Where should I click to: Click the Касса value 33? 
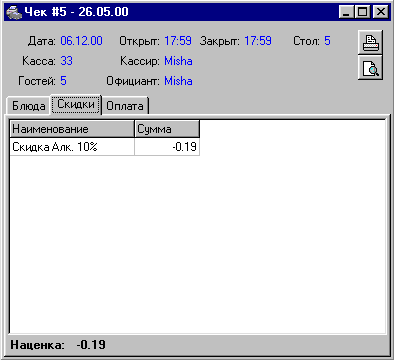pos(66,61)
